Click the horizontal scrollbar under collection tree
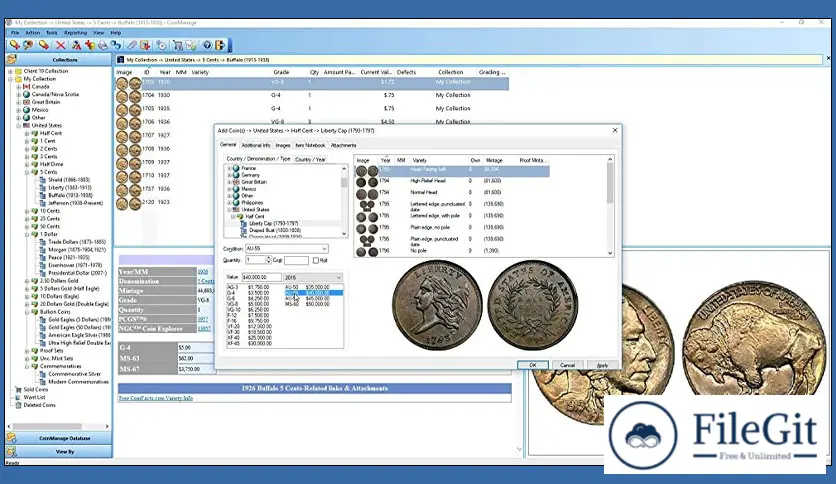The height and width of the screenshot is (484, 836). (x=47, y=426)
